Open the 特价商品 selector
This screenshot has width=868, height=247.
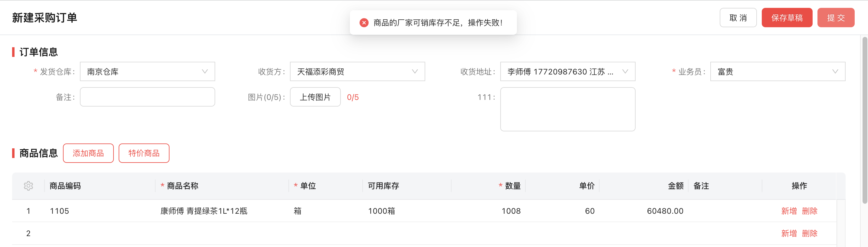click(x=144, y=153)
